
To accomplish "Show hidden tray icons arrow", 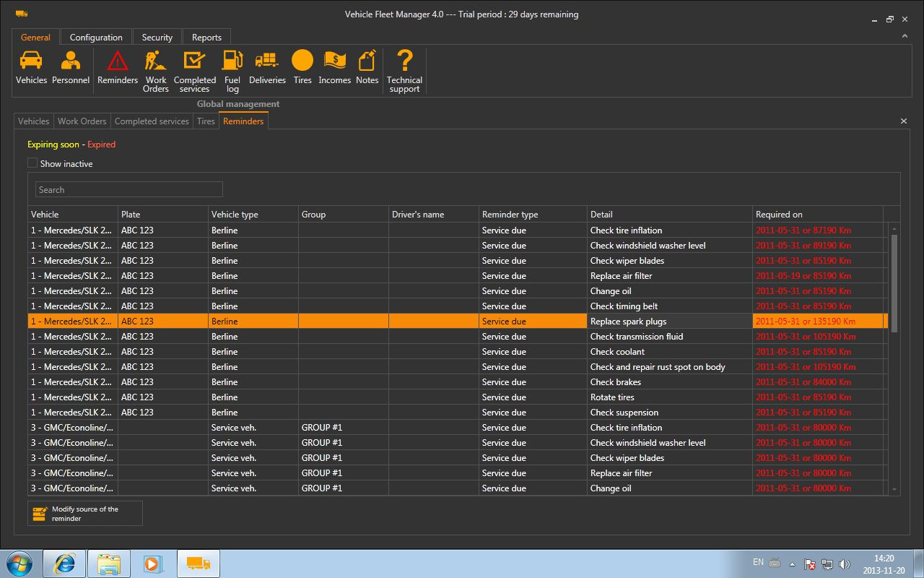I will (x=793, y=564).
